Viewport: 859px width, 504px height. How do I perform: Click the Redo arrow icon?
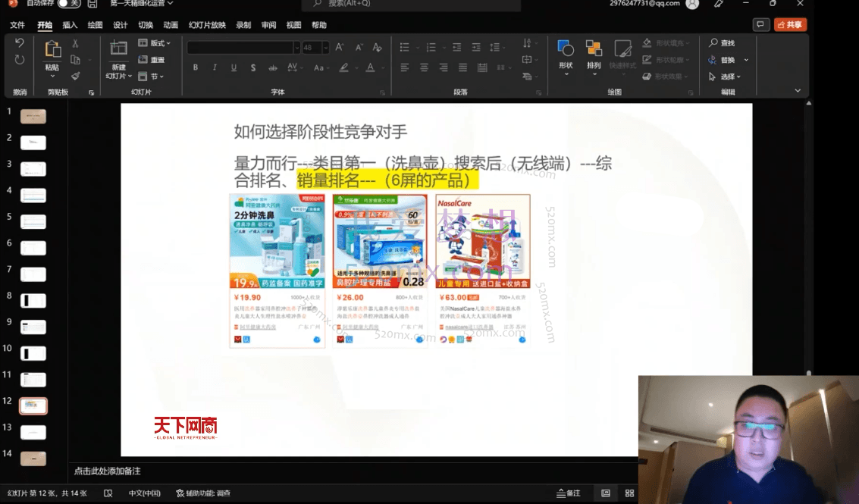[x=20, y=60]
